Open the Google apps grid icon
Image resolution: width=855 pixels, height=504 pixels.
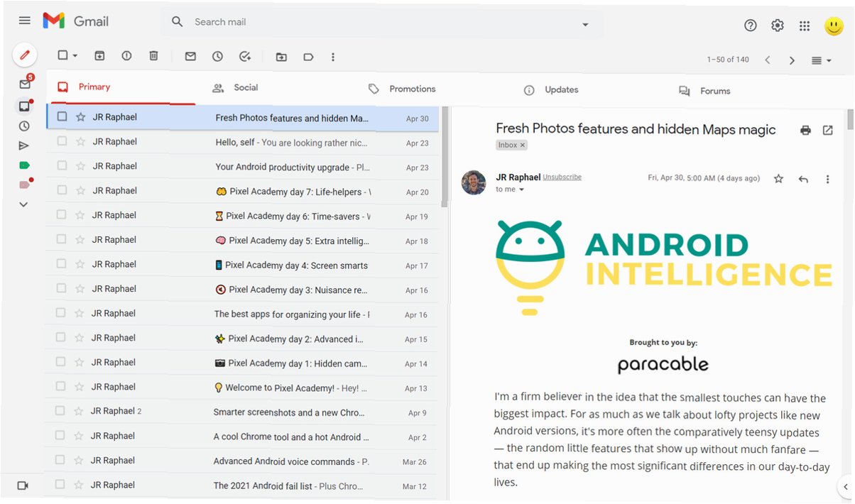(x=805, y=26)
